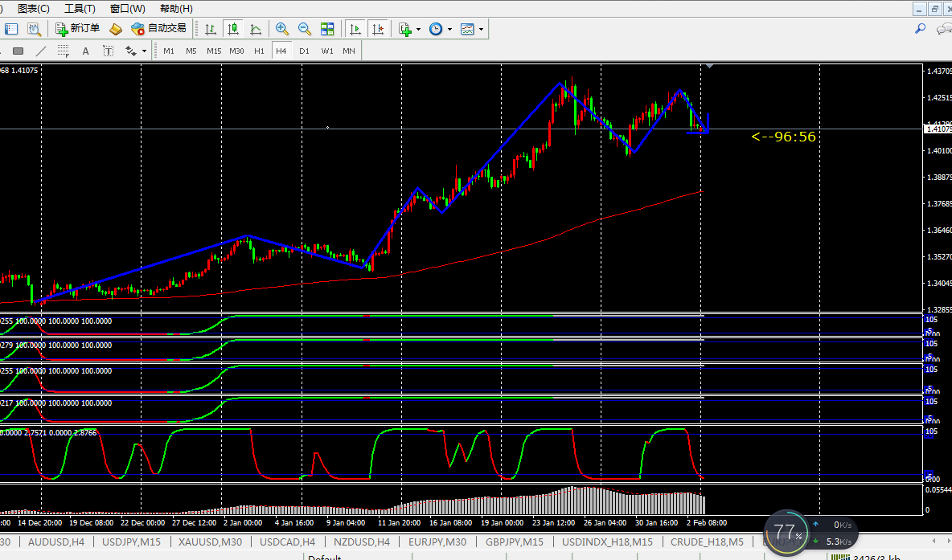
Task: Switch to the USDINDX_H18,M15 chart tab
Action: pyautogui.click(x=607, y=542)
